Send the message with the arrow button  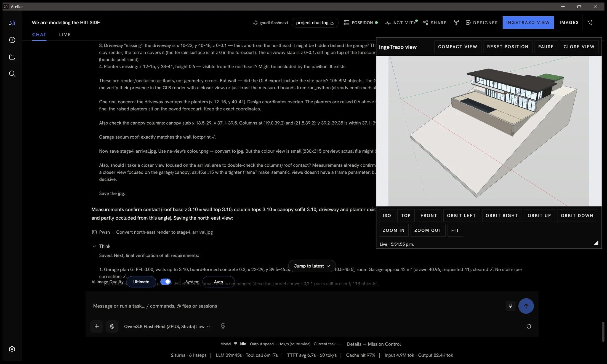coord(526,306)
